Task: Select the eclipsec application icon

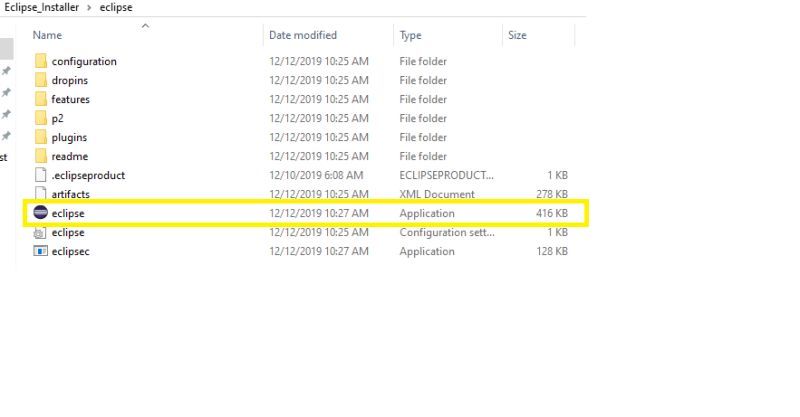Action: [40, 251]
